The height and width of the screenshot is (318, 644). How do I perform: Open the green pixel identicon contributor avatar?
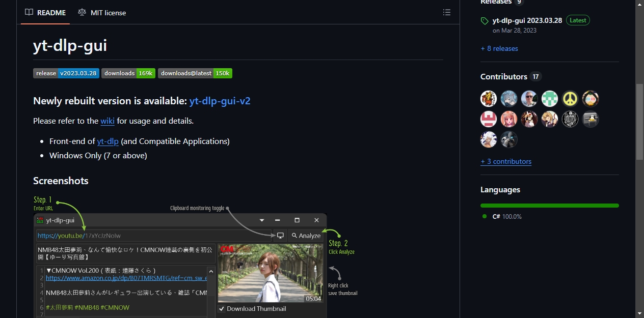[550, 99]
